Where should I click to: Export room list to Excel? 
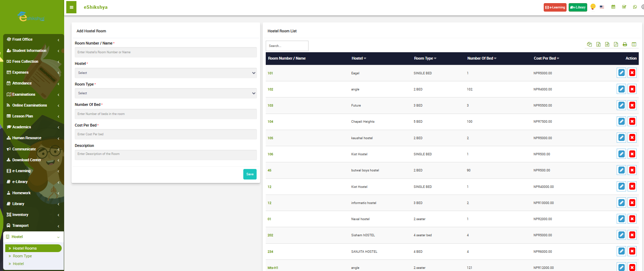coord(598,45)
